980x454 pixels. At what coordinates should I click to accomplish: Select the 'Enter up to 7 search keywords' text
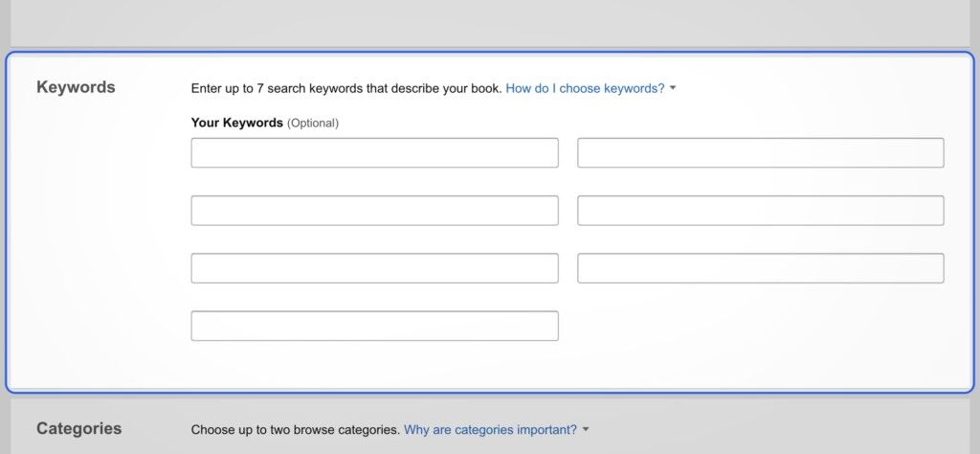(277, 88)
